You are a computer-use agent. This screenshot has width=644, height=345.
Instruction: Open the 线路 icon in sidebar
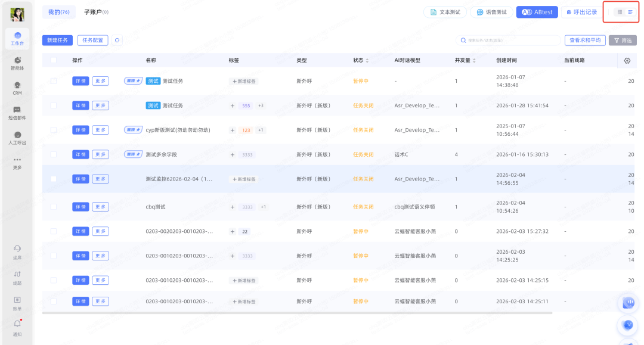[x=17, y=275]
